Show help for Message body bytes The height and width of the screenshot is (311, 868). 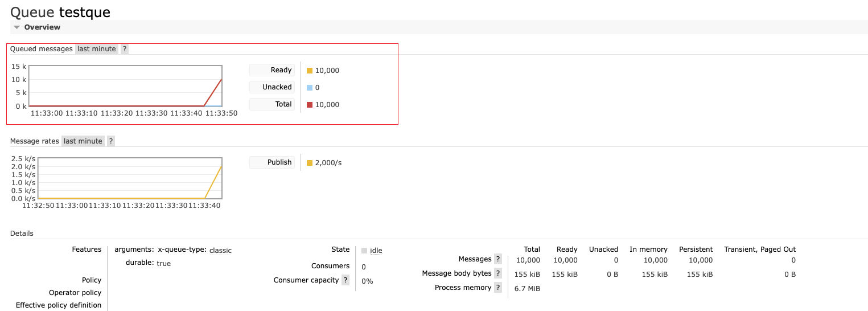497,273
